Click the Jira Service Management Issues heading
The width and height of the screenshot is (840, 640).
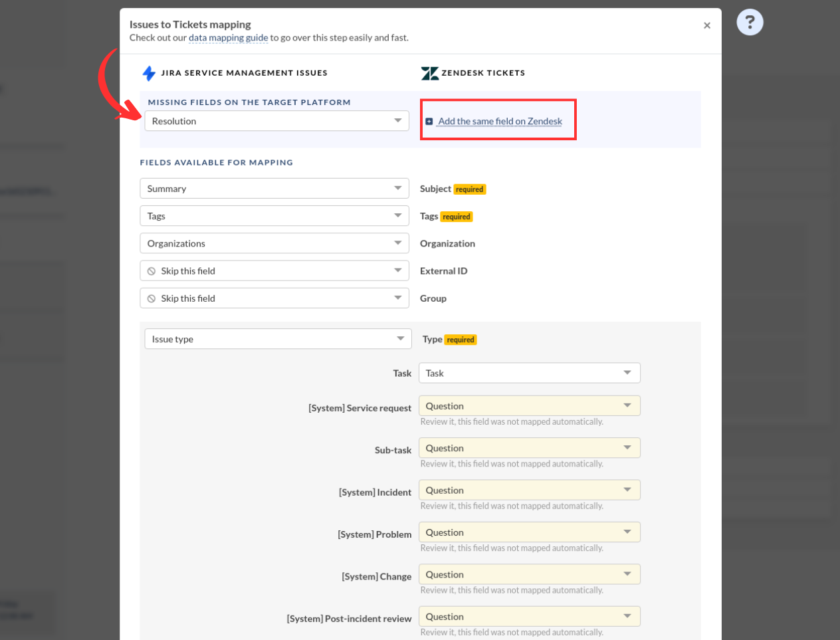(x=244, y=73)
